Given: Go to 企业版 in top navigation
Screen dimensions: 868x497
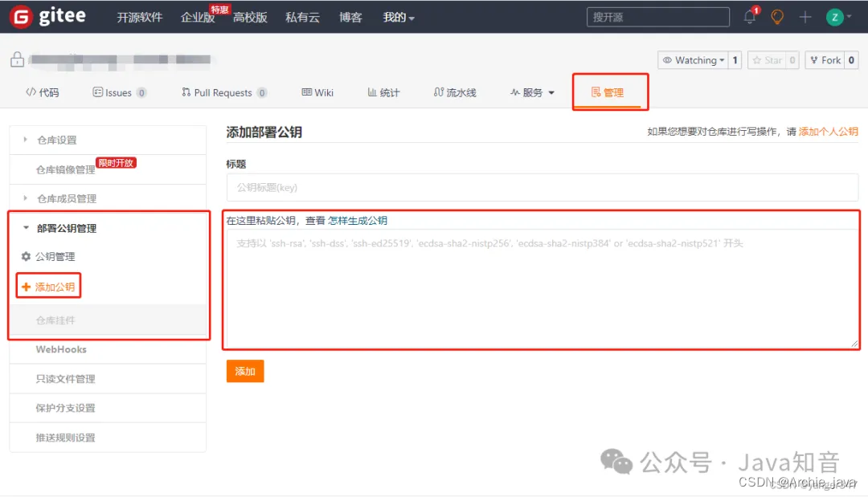Looking at the screenshot, I should [x=198, y=17].
